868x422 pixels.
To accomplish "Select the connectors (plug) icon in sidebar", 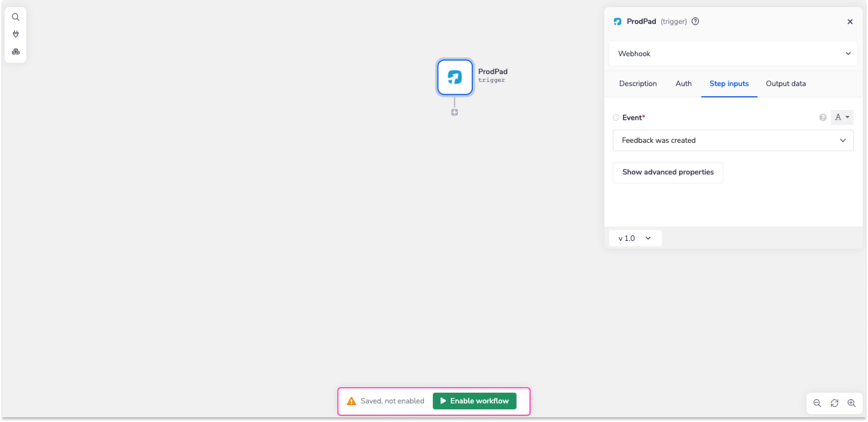I will click(x=16, y=34).
